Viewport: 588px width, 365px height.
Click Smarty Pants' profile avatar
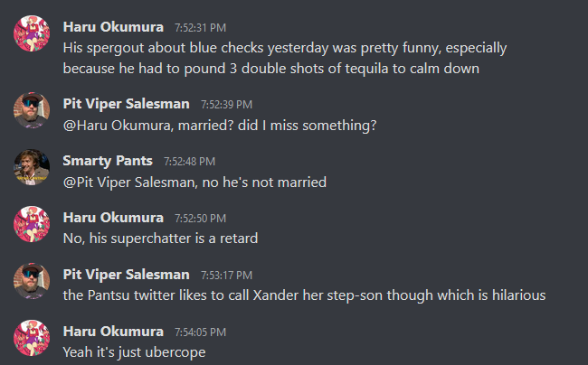pos(32,168)
